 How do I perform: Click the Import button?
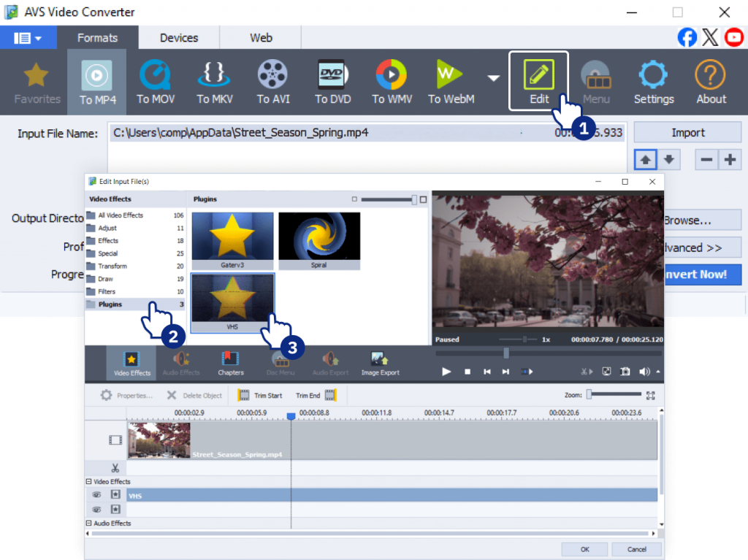pyautogui.click(x=687, y=132)
